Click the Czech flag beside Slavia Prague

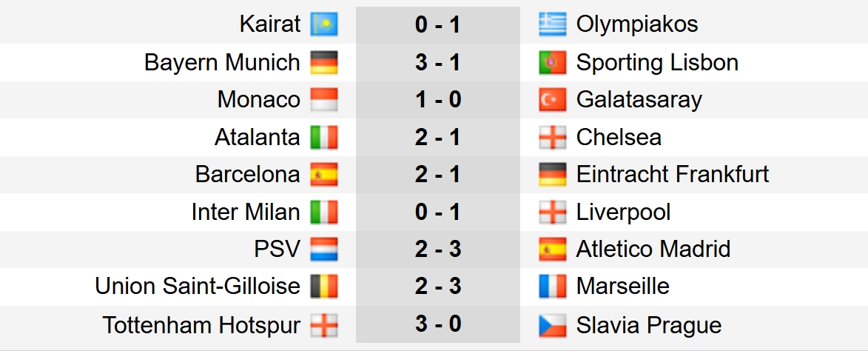point(553,324)
